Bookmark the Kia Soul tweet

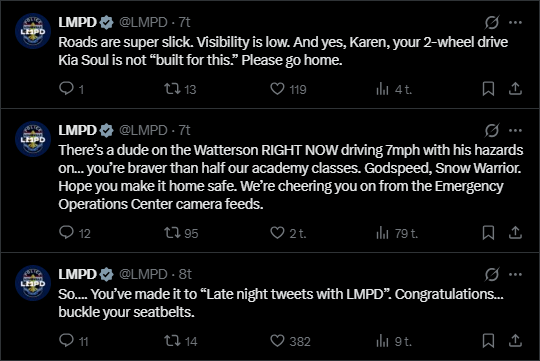pos(488,89)
